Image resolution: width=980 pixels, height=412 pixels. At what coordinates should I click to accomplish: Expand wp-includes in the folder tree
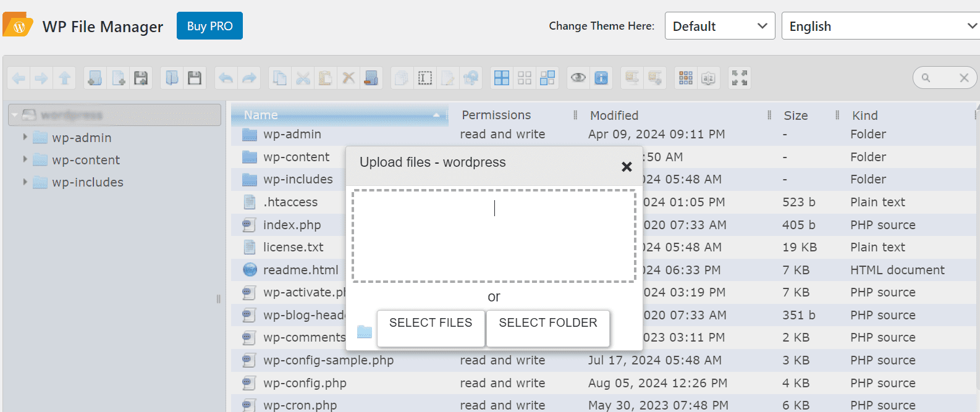click(25, 182)
